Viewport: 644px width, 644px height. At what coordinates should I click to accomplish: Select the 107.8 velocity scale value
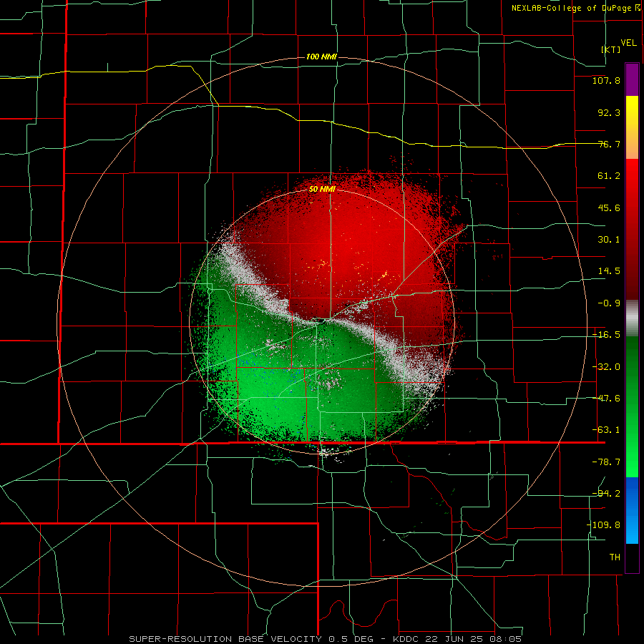pyautogui.click(x=606, y=80)
